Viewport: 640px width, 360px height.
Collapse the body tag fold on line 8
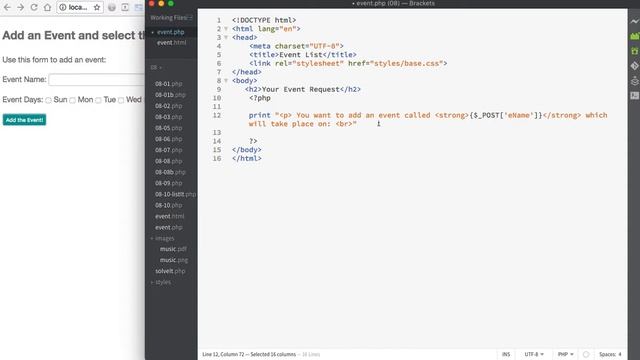pos(226,81)
